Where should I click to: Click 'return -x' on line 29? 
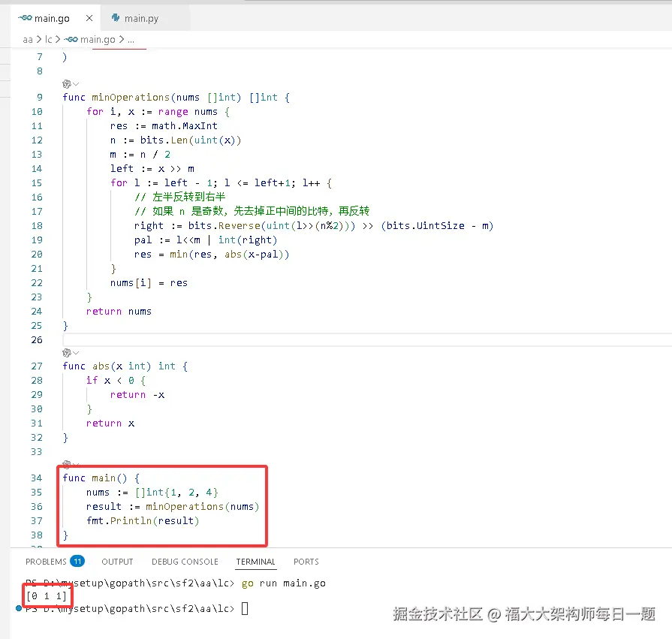137,395
